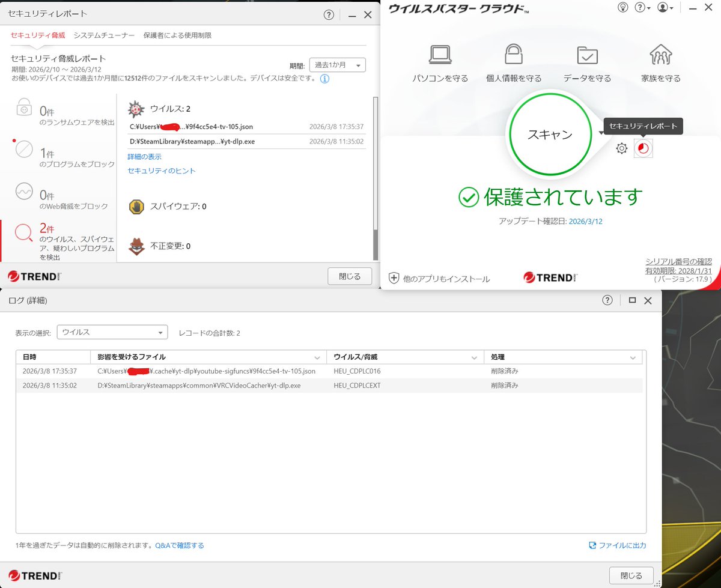This screenshot has height=588, width=721.
Task: Click the tv-105.json entry in report list
Action: [x=246, y=127]
